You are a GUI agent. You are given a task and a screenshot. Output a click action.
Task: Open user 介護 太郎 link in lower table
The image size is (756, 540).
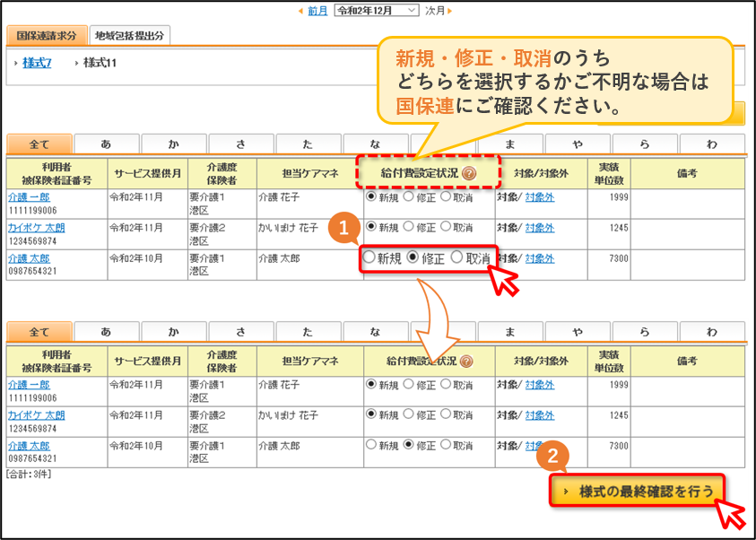coord(30,446)
